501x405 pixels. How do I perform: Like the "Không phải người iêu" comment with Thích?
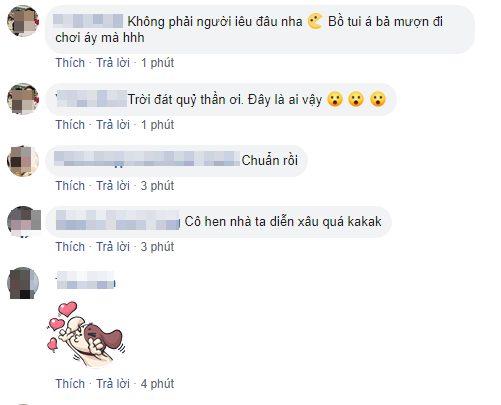click(70, 63)
